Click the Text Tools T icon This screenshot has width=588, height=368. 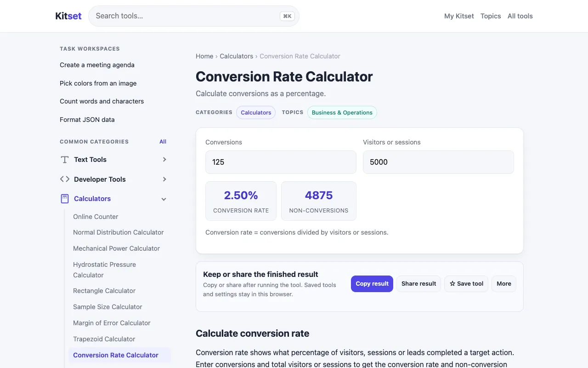[65, 160]
